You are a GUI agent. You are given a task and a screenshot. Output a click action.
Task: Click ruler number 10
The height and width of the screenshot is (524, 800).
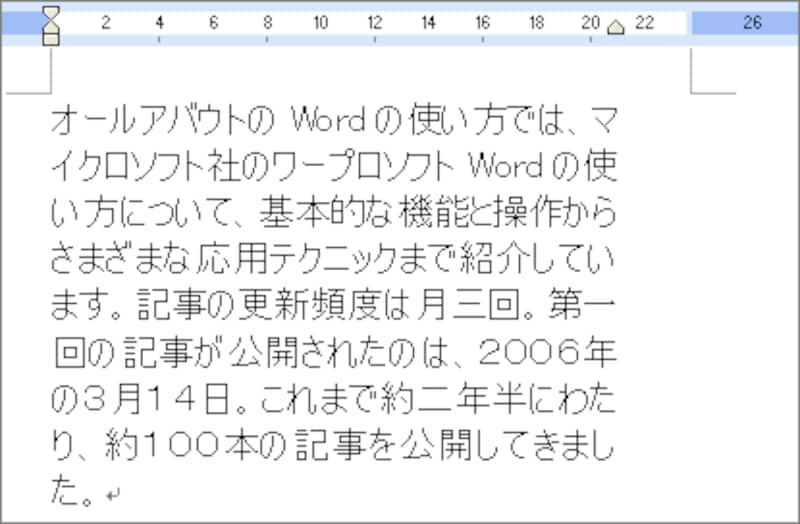tap(320, 22)
